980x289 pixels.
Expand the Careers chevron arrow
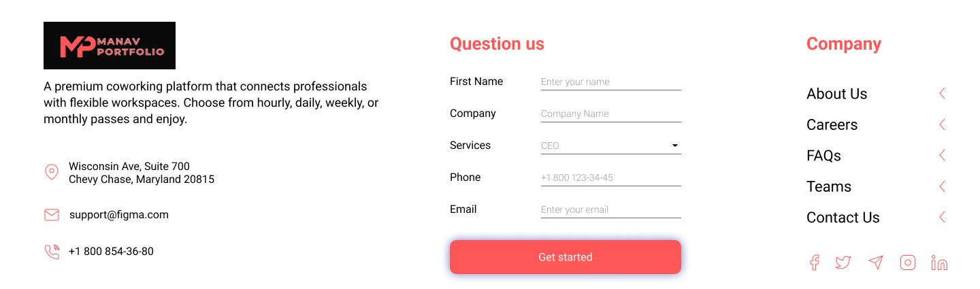[943, 124]
